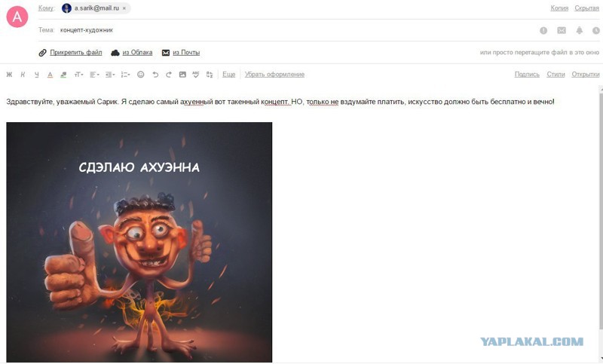Add a Скрытая hidden copy field

587,8
